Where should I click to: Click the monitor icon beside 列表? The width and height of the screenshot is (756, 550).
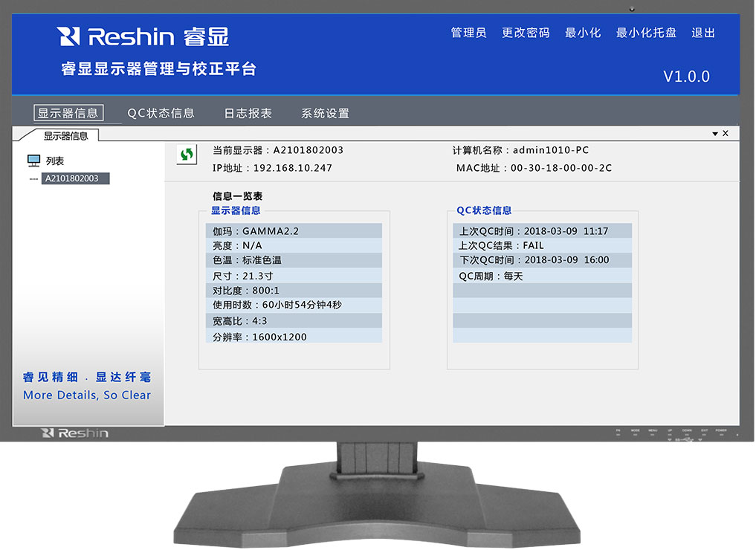click(33, 161)
